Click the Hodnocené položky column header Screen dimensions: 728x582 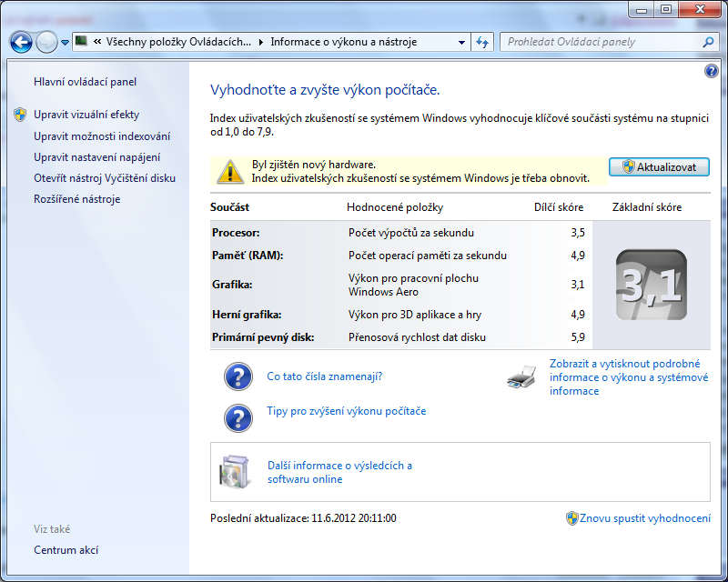coord(395,207)
